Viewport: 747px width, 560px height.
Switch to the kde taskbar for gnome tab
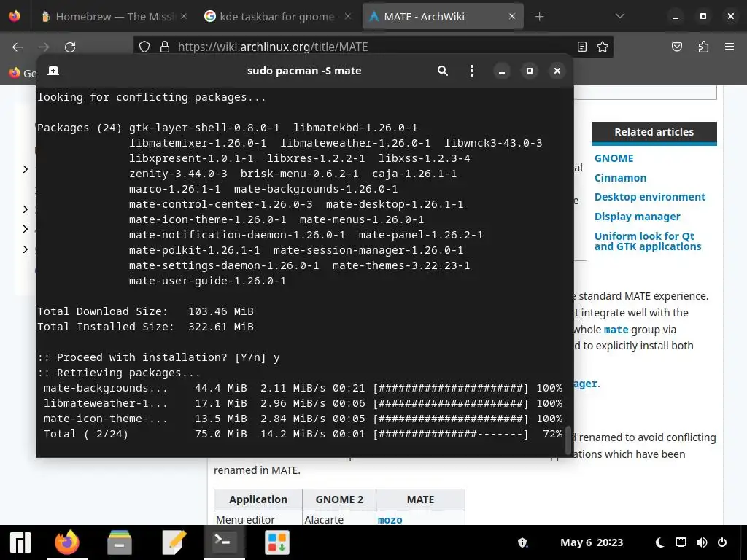point(276,17)
